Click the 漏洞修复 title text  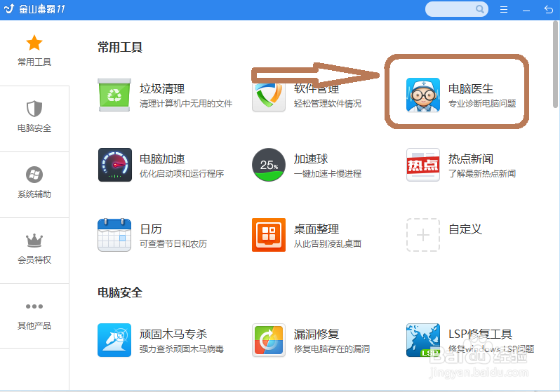click(316, 334)
